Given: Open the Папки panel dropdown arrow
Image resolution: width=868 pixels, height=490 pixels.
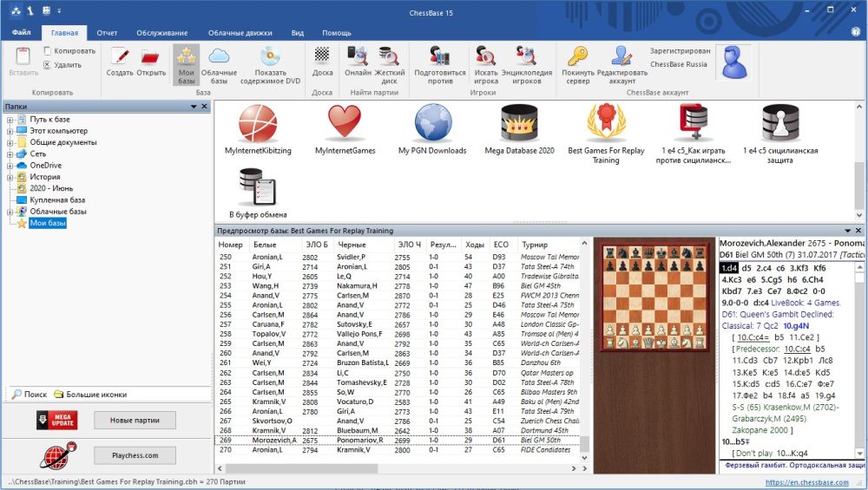Looking at the screenshot, I should tap(194, 106).
